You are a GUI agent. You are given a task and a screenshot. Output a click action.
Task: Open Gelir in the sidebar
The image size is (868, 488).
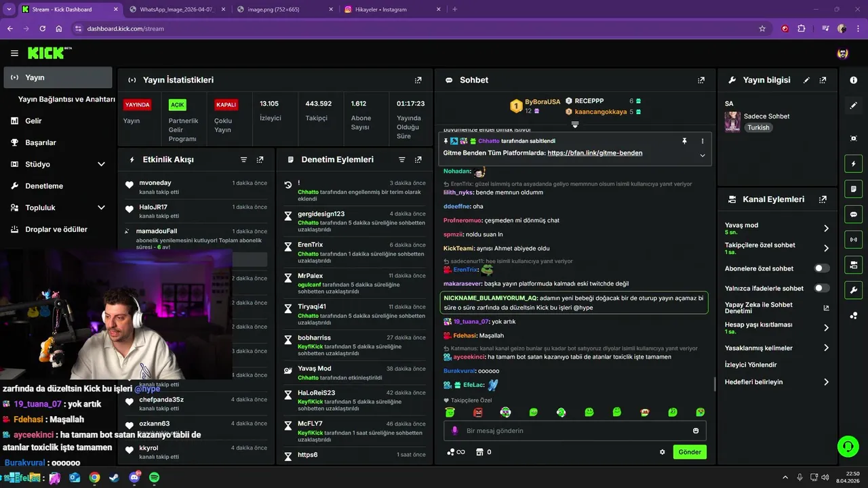(58, 121)
